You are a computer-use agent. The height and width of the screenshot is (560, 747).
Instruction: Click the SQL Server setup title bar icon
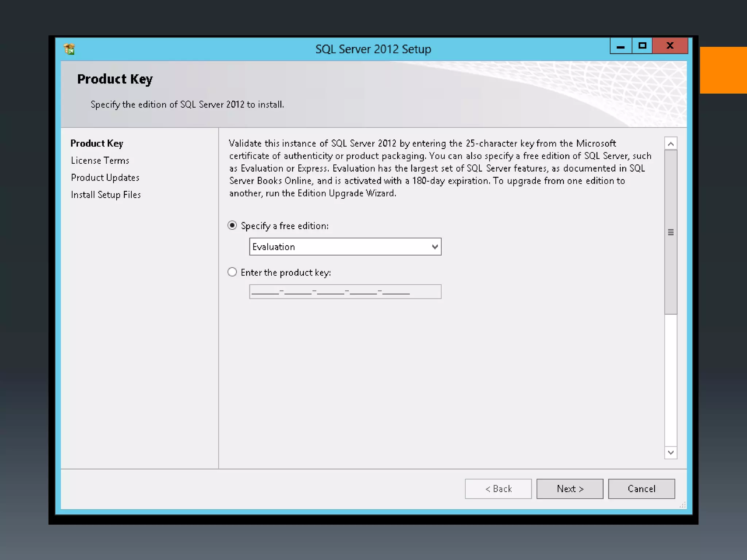(69, 49)
